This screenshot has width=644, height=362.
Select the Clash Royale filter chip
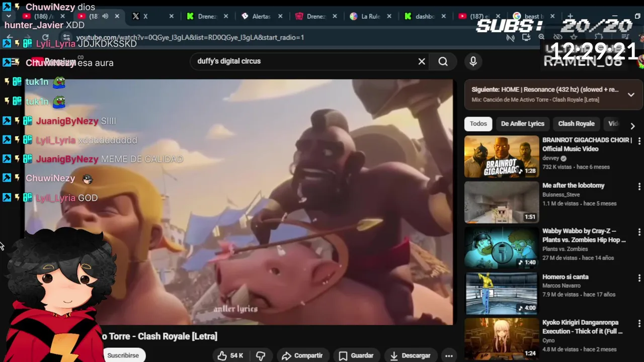point(576,124)
